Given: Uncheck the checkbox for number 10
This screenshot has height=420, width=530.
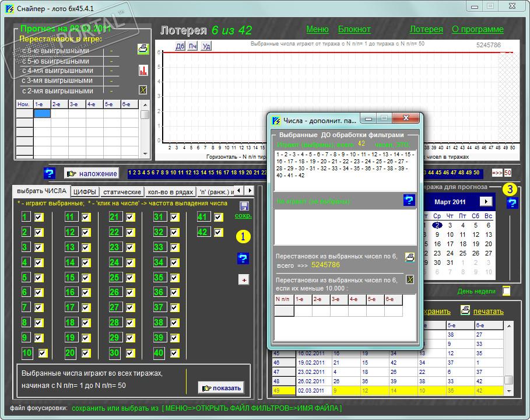Looking at the screenshot, I should (x=43, y=353).
